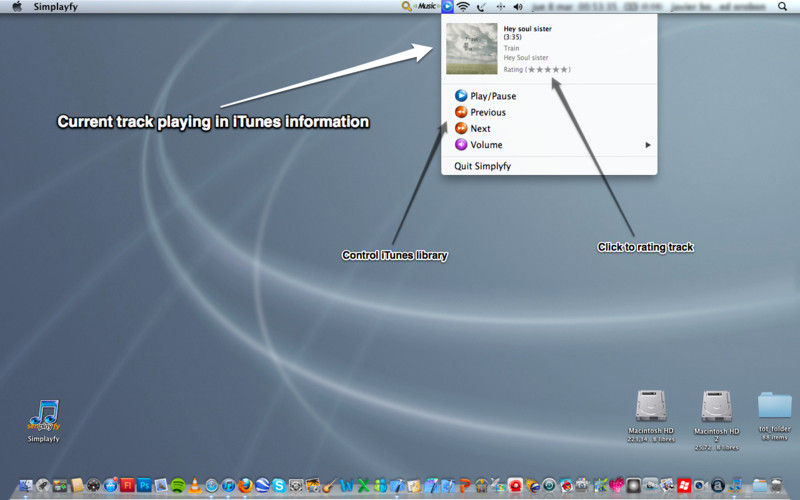Click the move crosshair menu bar icon
The image size is (800, 500).
click(500, 7)
